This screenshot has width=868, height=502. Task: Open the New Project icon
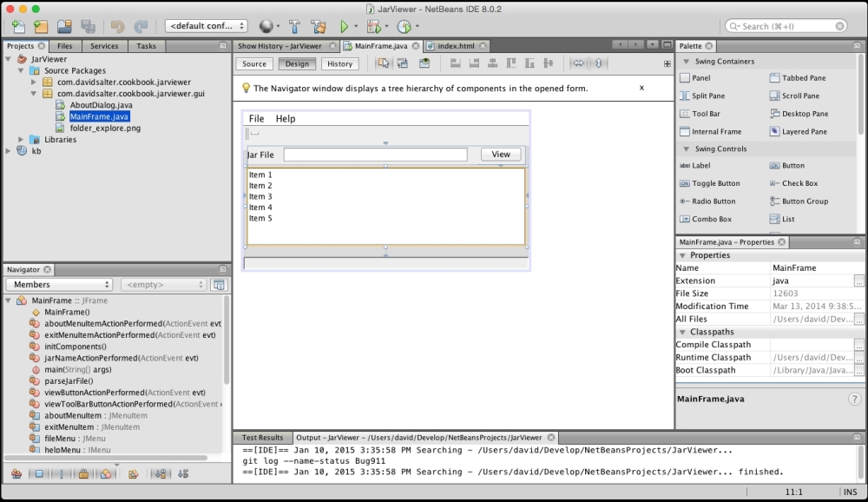point(39,26)
